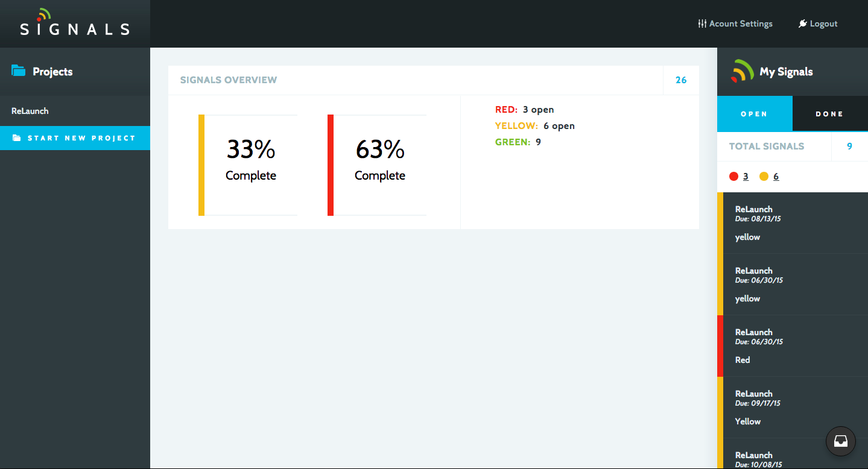Open the ReLaunch project in sidebar
868x469 pixels.
pyautogui.click(x=75, y=111)
